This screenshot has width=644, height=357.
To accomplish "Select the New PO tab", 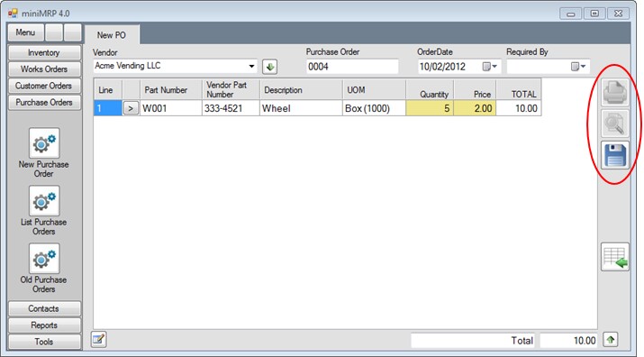I will (112, 35).
